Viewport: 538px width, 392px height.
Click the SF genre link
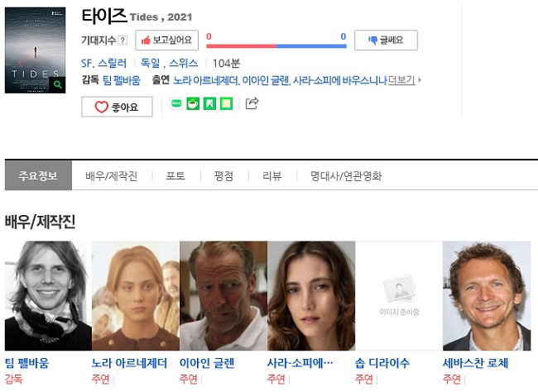[x=87, y=64]
